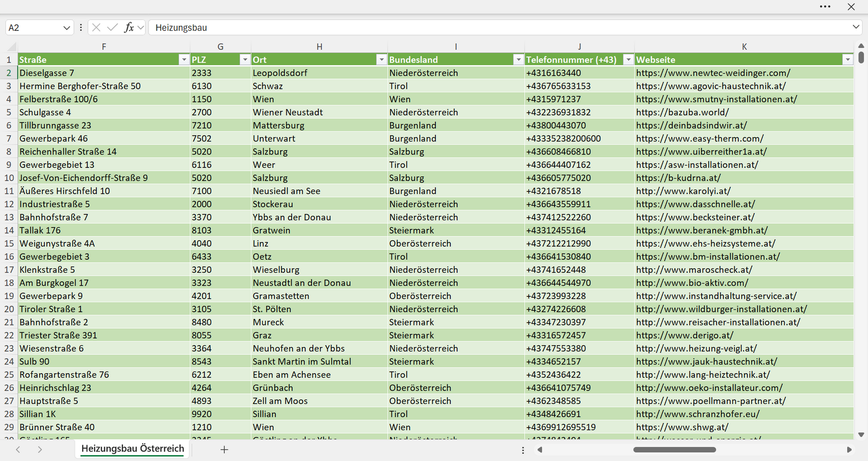
Task: Select PLZ cell 9920
Action: click(220, 414)
